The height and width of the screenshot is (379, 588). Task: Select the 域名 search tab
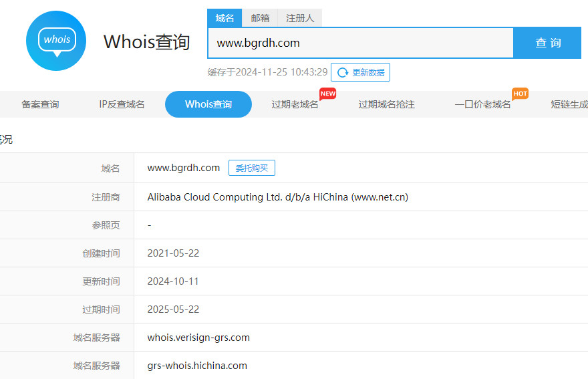click(x=225, y=18)
